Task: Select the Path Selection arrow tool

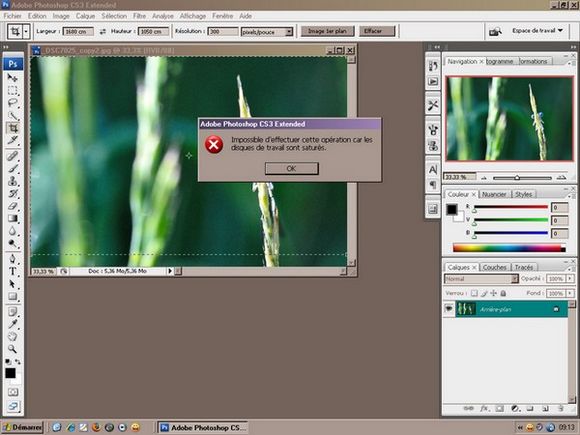Action: coord(12,284)
